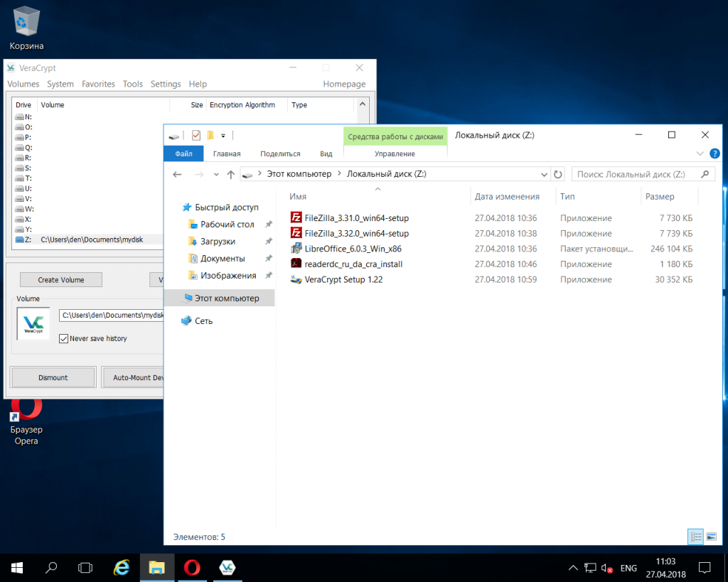Click the ENG language indicator

pos(628,568)
